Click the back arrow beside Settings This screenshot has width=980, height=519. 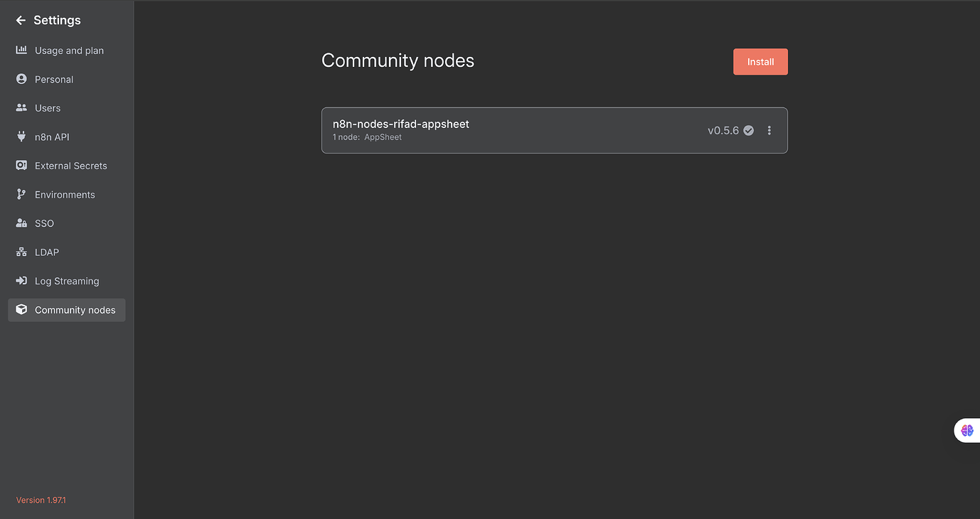tap(19, 20)
